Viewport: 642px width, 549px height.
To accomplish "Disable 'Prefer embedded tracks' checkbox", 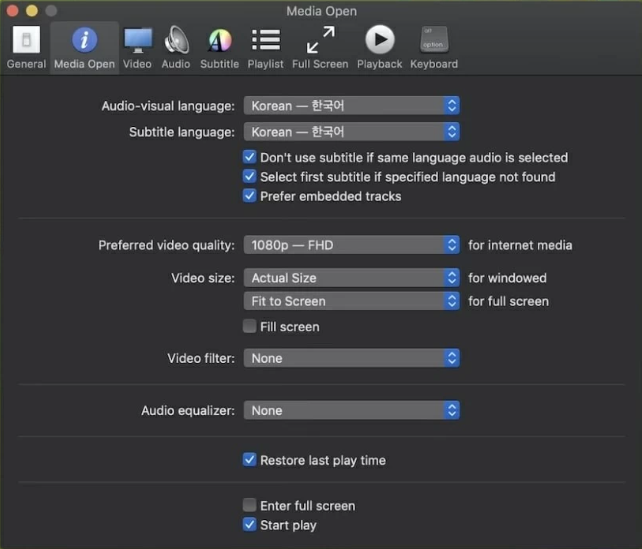I will coord(250,196).
